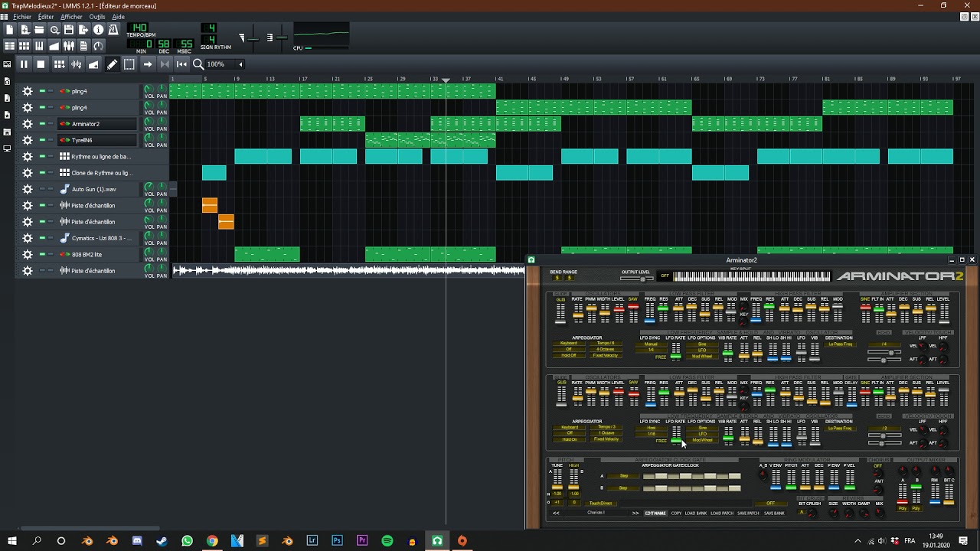Pause song playback

pos(24,64)
